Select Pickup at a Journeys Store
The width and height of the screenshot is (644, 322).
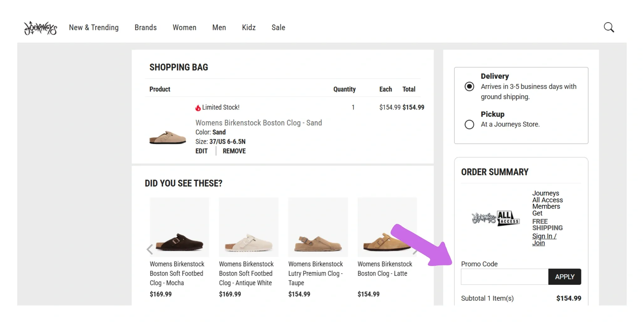click(x=469, y=125)
